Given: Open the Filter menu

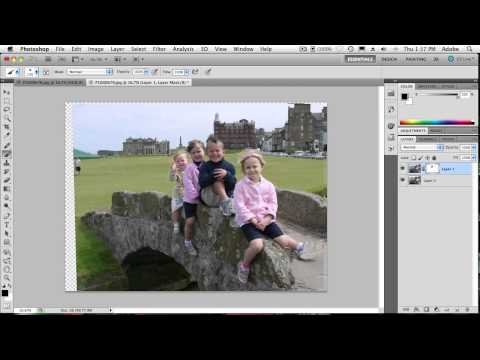Looking at the screenshot, I should coord(159,49).
